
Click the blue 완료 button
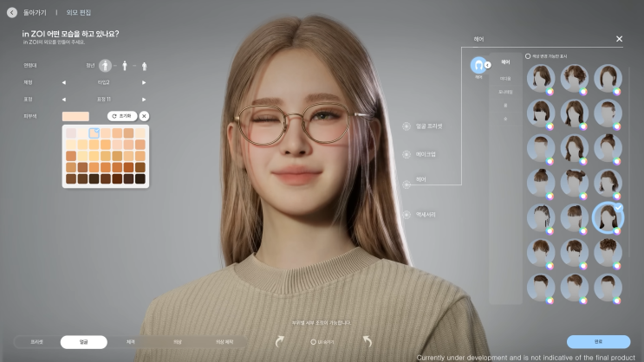point(598,342)
